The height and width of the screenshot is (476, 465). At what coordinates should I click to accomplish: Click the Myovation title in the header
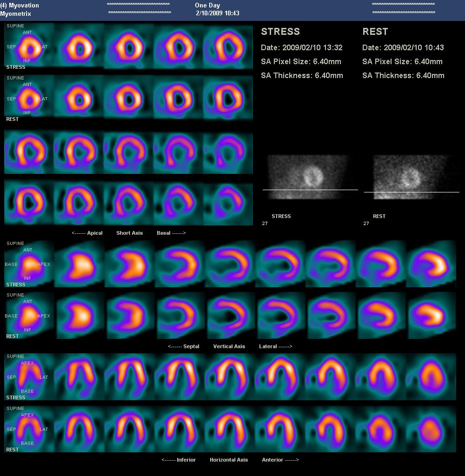coord(23,5)
